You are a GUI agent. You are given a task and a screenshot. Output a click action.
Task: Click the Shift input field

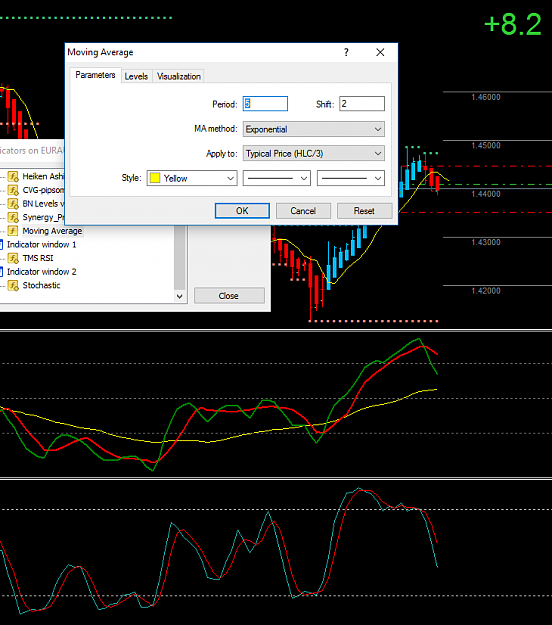tap(362, 104)
